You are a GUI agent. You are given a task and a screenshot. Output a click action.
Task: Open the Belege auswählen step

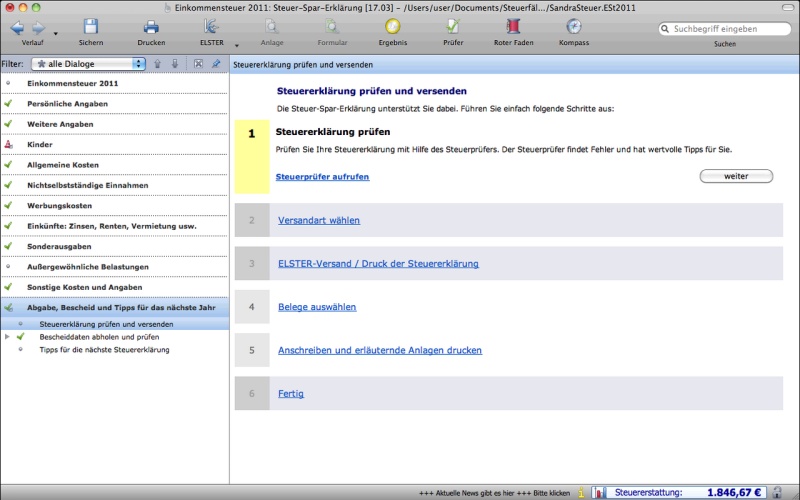[x=317, y=307]
